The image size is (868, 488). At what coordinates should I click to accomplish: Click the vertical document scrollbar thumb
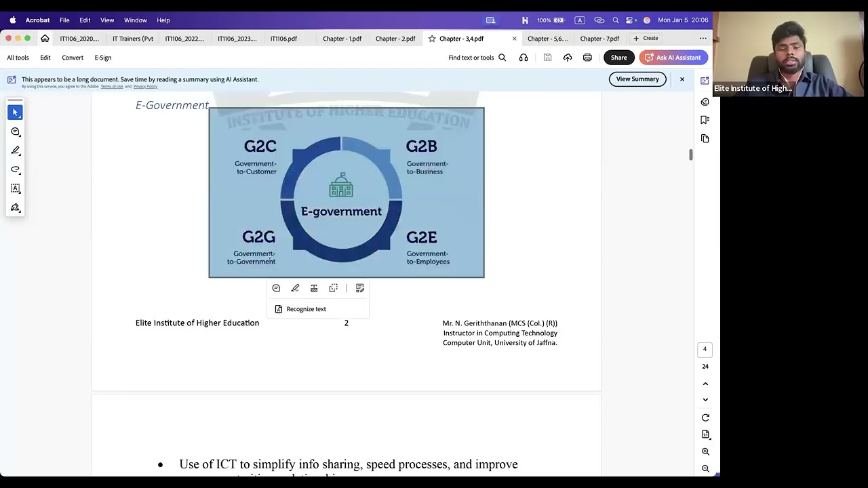click(x=691, y=155)
